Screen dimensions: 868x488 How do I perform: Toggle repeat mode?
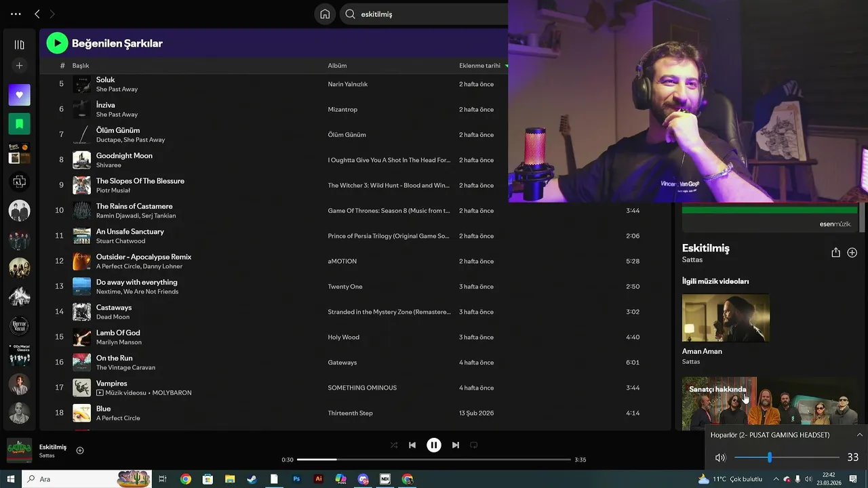click(x=474, y=445)
